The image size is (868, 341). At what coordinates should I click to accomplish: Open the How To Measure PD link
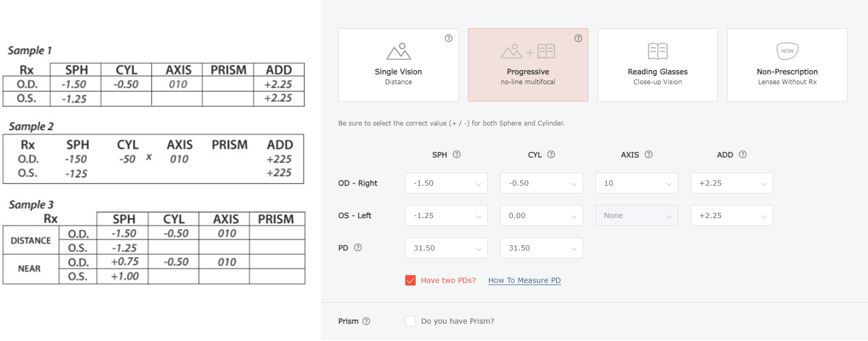point(524,280)
